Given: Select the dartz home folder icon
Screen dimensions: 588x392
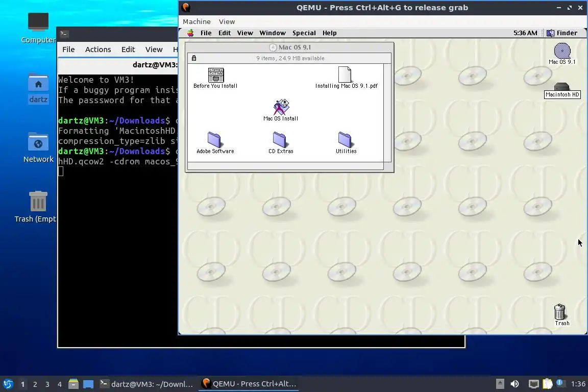Looking at the screenshot, I should pos(38,82).
